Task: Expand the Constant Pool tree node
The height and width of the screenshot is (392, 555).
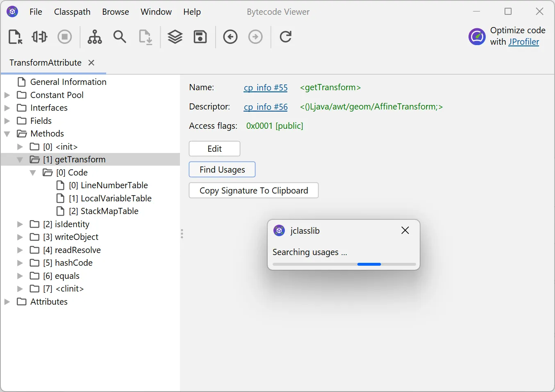Action: tap(7, 95)
